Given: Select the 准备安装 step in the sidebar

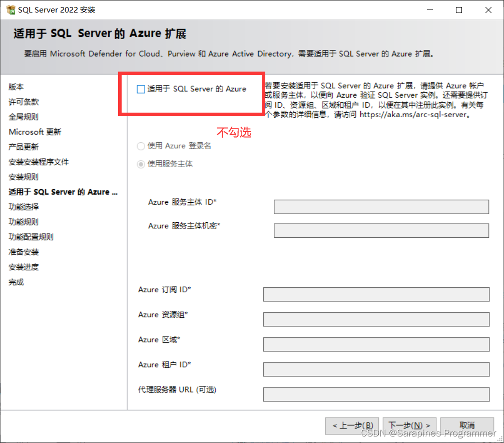Looking at the screenshot, I should coord(24,252).
